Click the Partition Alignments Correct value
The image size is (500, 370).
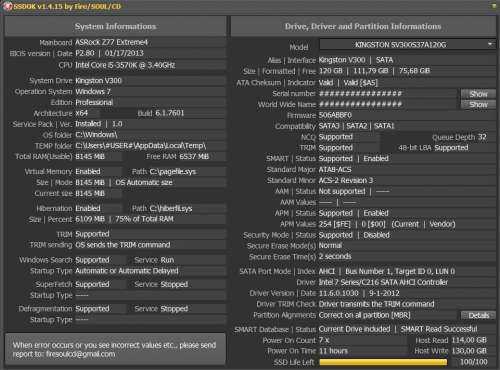[x=364, y=315]
